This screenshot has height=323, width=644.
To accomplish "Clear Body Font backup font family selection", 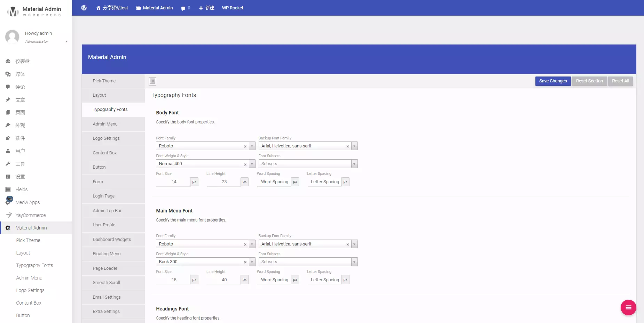I will (347, 146).
